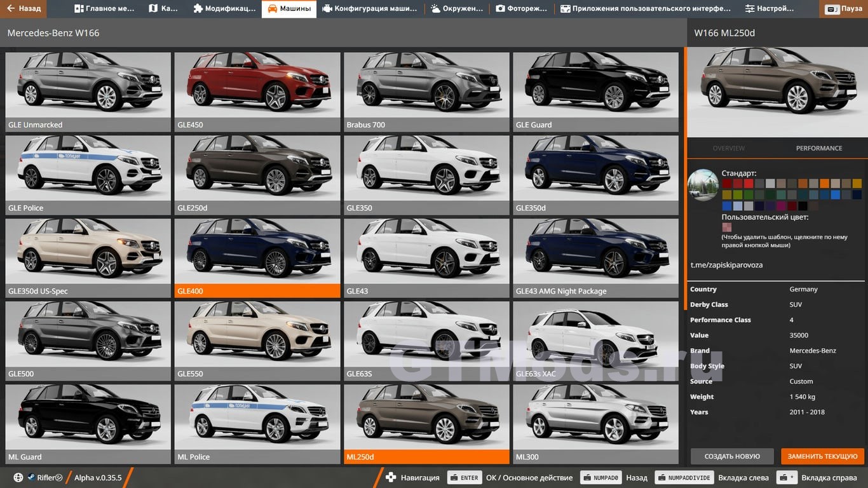Choose the GLE Guard configuration
Screen dimensions: 868x488
tap(596, 91)
